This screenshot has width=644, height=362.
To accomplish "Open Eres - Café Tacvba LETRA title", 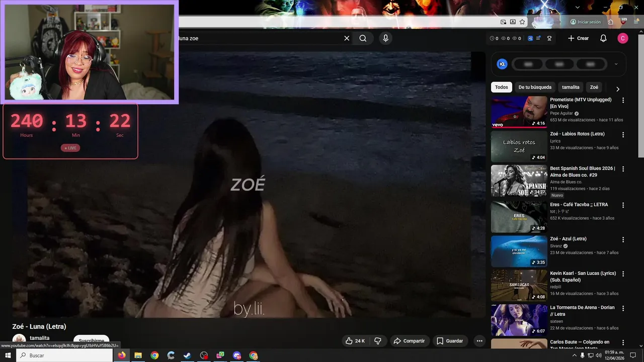I will [579, 205].
